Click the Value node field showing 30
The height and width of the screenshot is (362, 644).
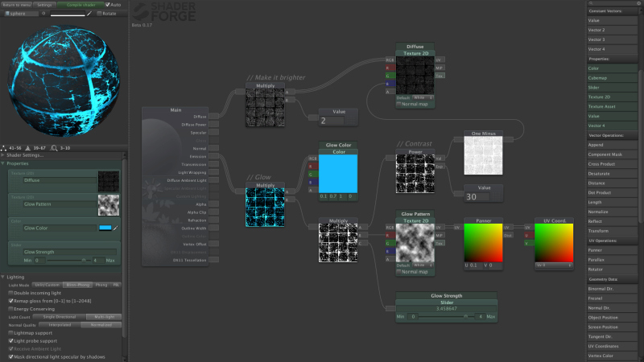coord(477,197)
